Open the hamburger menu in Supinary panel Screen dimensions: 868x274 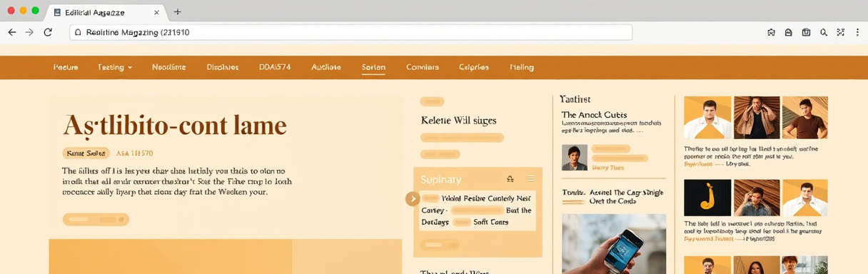coord(530,179)
